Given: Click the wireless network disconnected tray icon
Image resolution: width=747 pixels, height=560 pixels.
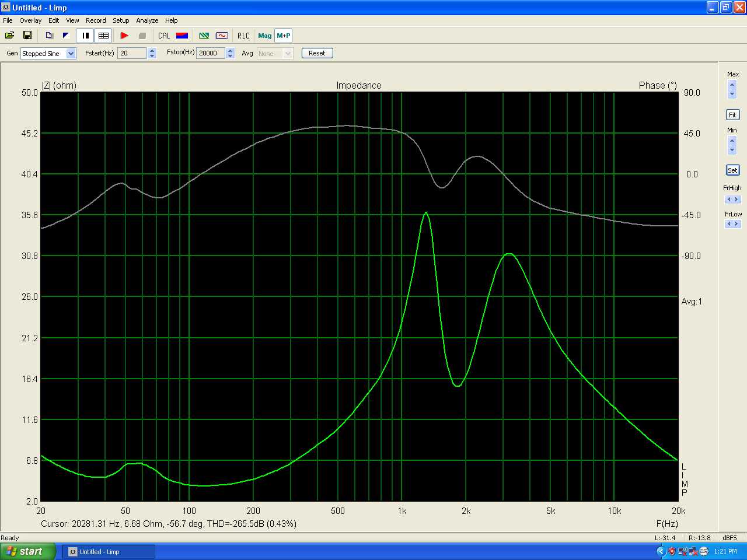Looking at the screenshot, I should pyautogui.click(x=682, y=551).
